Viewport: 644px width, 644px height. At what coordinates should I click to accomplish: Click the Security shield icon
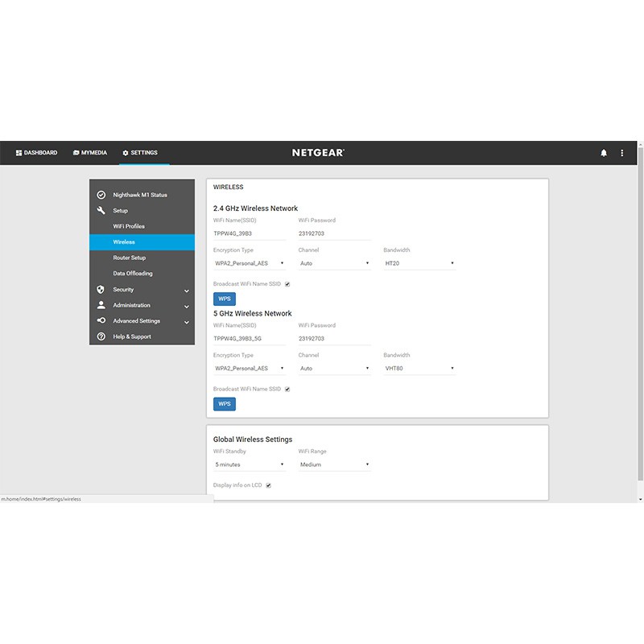tap(101, 290)
